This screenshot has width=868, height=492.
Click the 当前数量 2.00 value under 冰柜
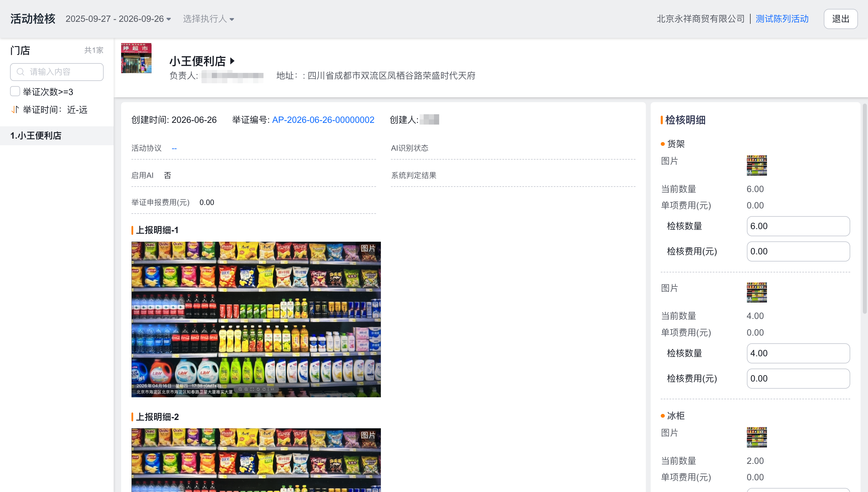tap(755, 461)
